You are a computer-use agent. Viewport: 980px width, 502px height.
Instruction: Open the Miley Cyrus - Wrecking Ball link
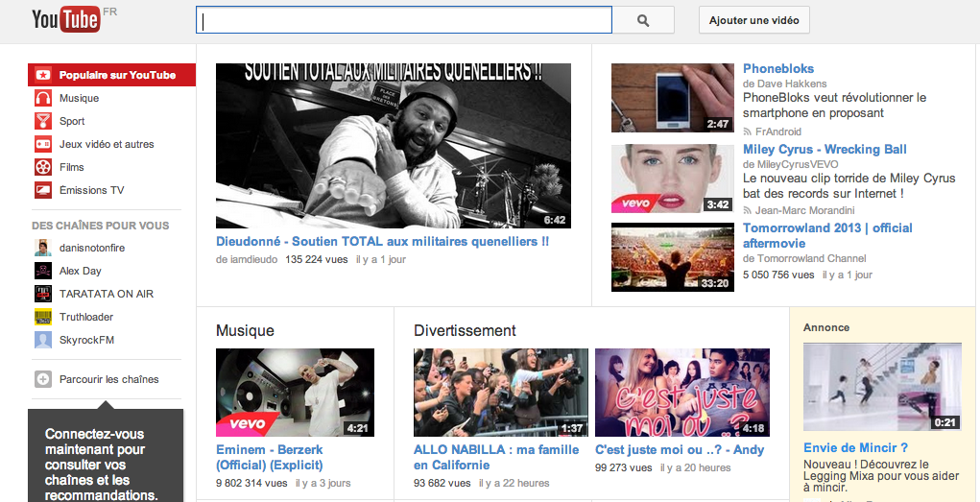click(x=825, y=149)
